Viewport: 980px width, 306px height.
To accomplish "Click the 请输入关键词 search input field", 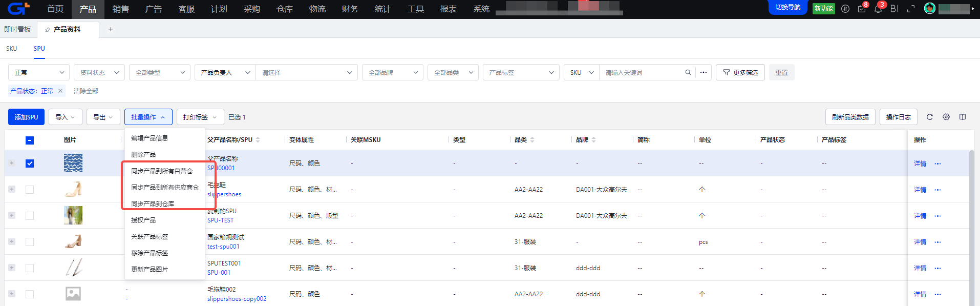I will (643, 73).
